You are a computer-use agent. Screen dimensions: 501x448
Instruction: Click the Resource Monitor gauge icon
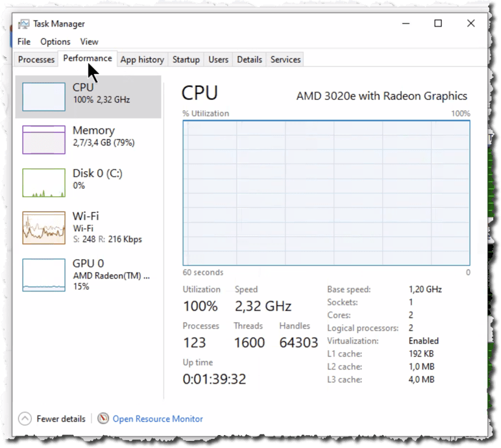click(x=103, y=418)
